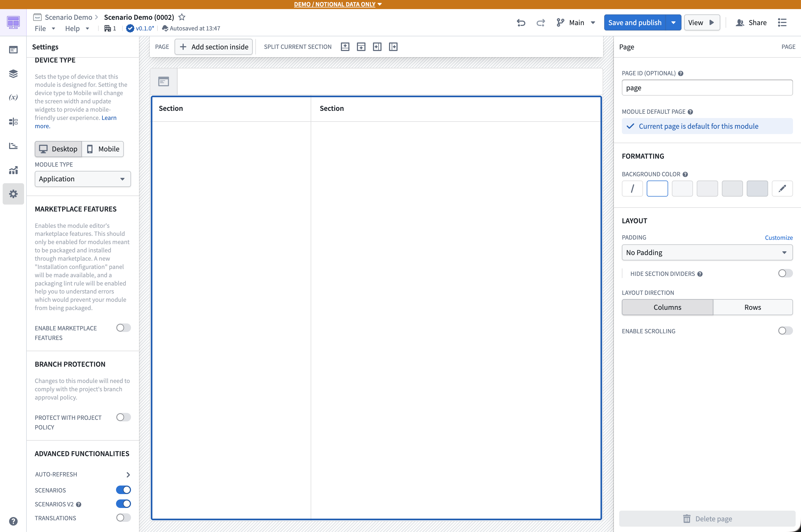Select the darkest gray background swatch

click(757, 188)
